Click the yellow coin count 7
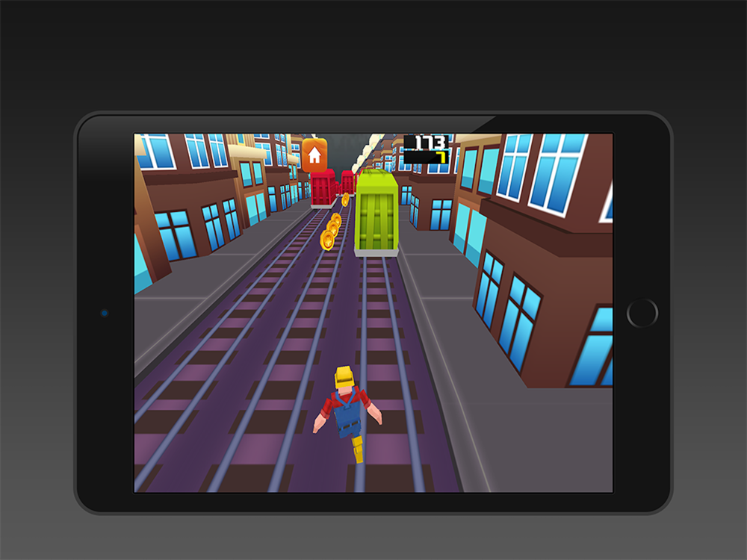 (442, 157)
